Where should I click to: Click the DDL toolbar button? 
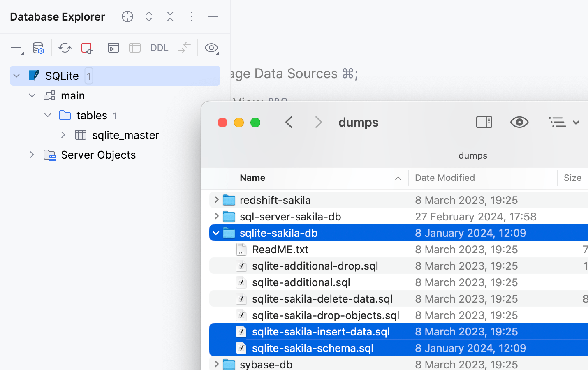pyautogui.click(x=159, y=48)
